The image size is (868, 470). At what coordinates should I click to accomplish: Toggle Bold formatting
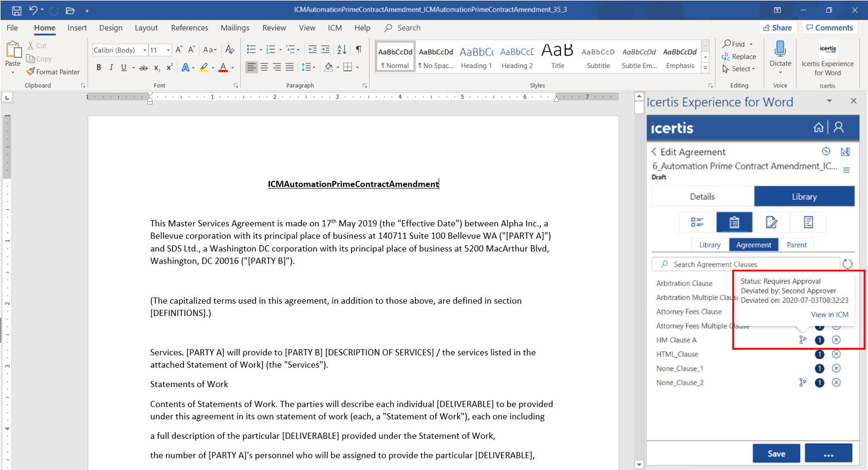[x=98, y=67]
